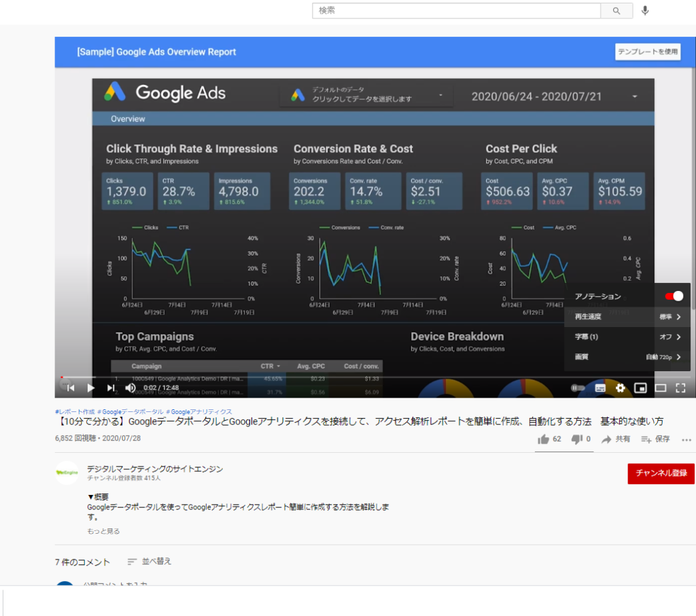Focus the search (検索) input field
696x616 pixels.
(x=456, y=11)
